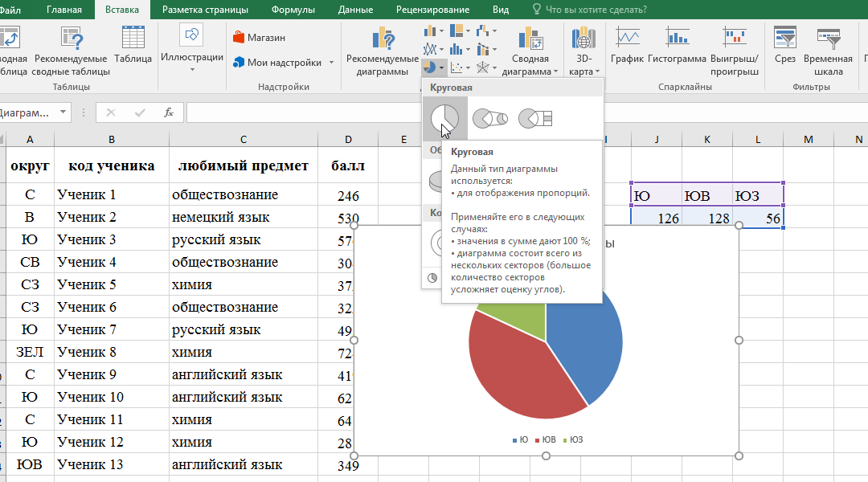Insert a Временная шкала timeline filter

828,51
